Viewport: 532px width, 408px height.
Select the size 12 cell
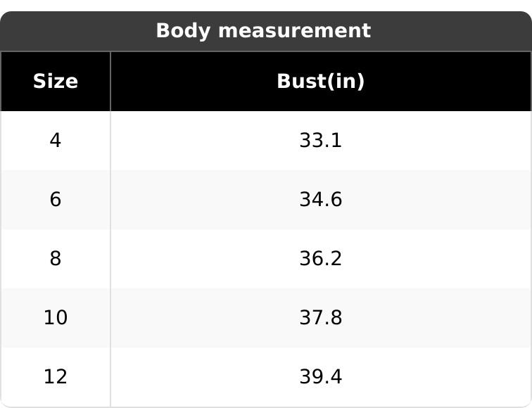pos(56,377)
